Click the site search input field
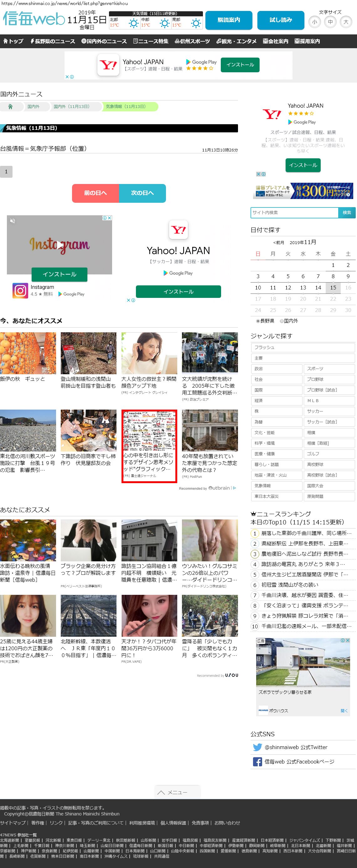Screen dimensions: 357x868 click(x=294, y=213)
